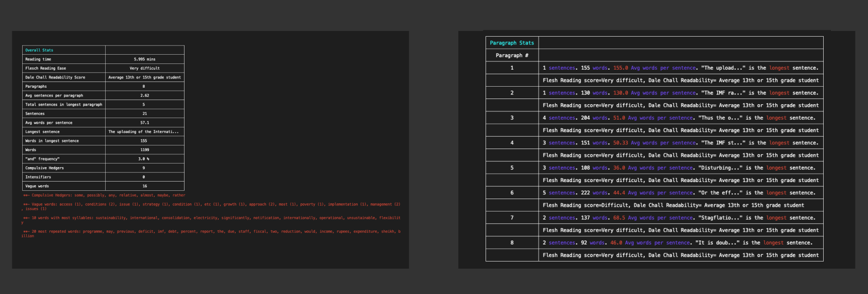The height and width of the screenshot is (294, 868).
Task: Select the '"and" frequency' label
Action: tap(42, 159)
